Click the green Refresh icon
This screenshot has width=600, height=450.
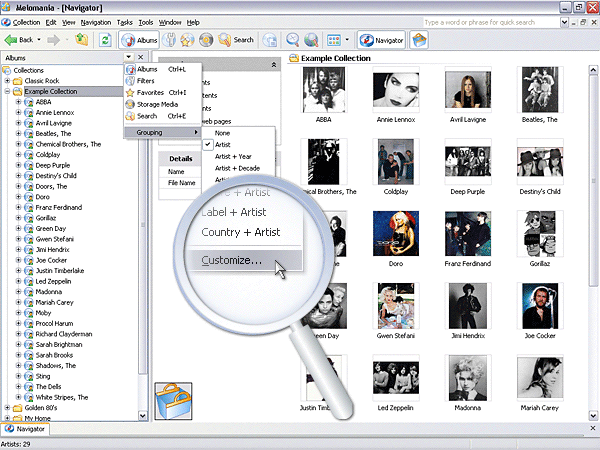point(105,40)
